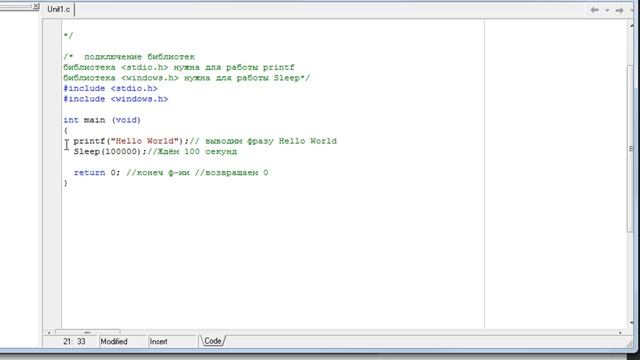Click the comment line mentioning <windows.h> and Sleep
Image resolution: width=640 pixels, height=360 pixels.
pyautogui.click(x=187, y=78)
